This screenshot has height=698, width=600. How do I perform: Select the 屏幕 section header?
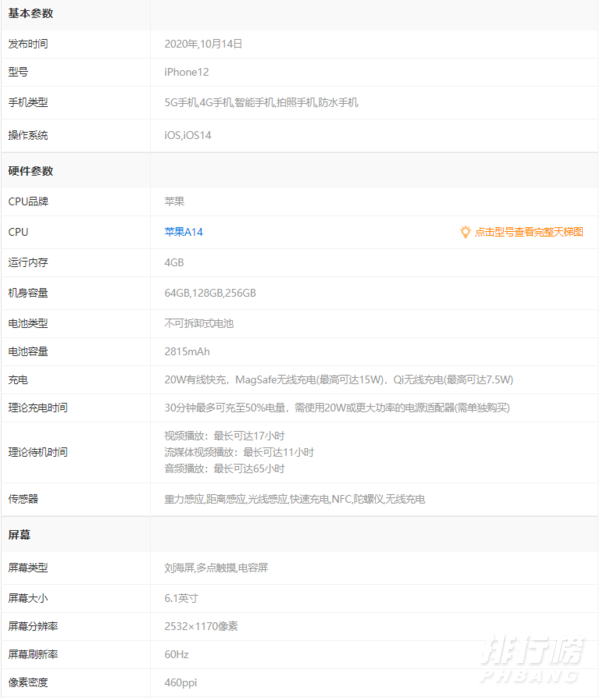pos(19,535)
